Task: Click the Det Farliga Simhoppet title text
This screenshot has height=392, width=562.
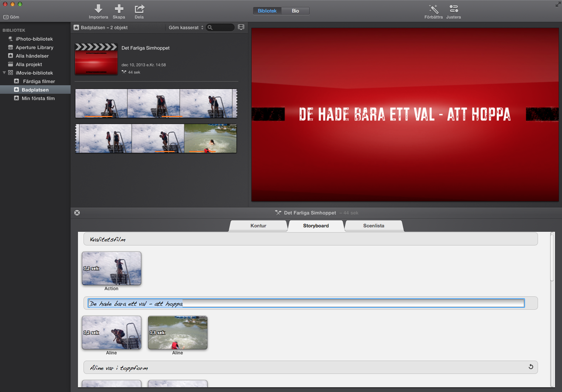Action: coord(146,48)
